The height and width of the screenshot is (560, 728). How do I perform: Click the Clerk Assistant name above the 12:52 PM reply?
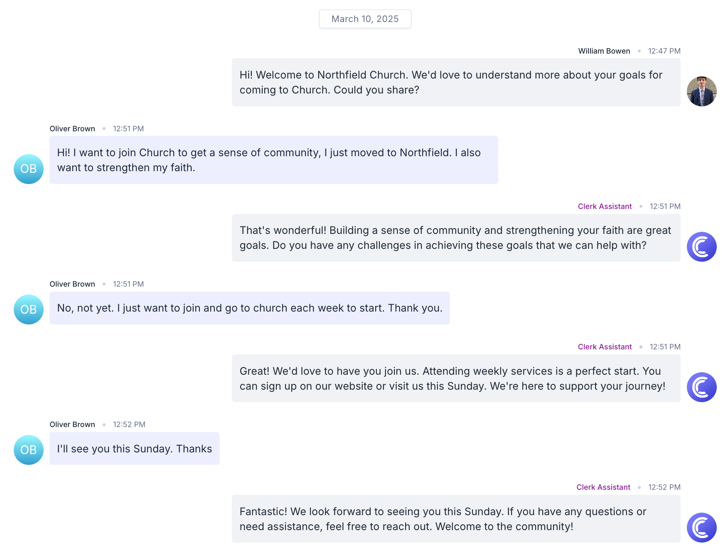[x=603, y=487]
